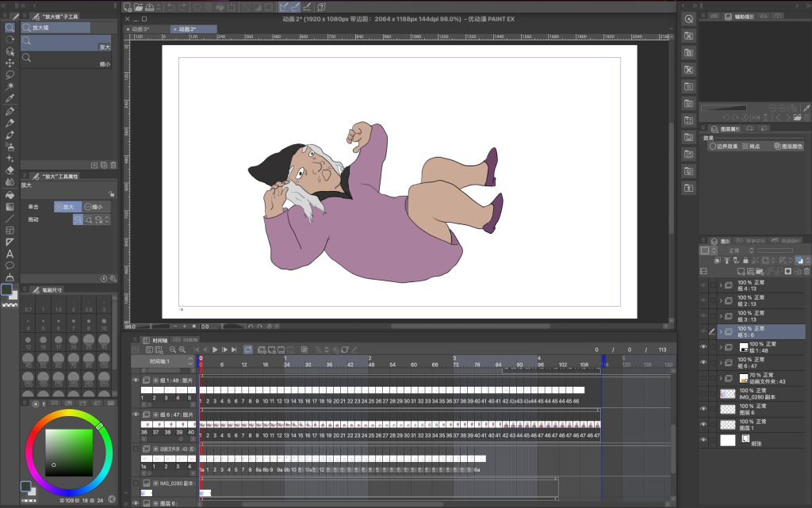Select the Pencil tool
This screenshot has height=508, width=812.
(x=10, y=123)
